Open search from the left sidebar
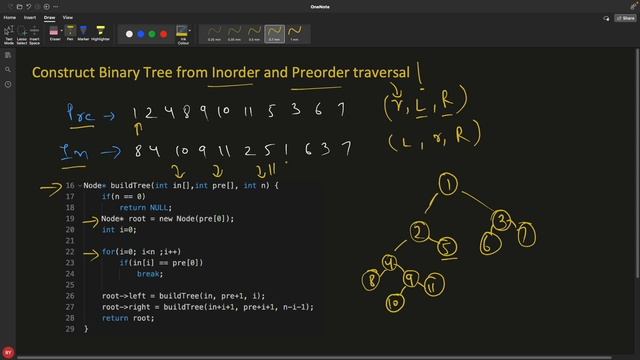 pyautogui.click(x=8, y=70)
